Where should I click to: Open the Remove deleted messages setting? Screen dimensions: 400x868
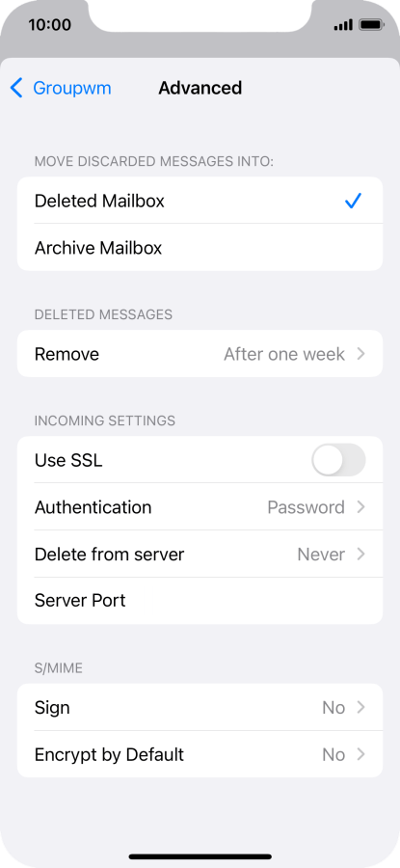coord(200,354)
